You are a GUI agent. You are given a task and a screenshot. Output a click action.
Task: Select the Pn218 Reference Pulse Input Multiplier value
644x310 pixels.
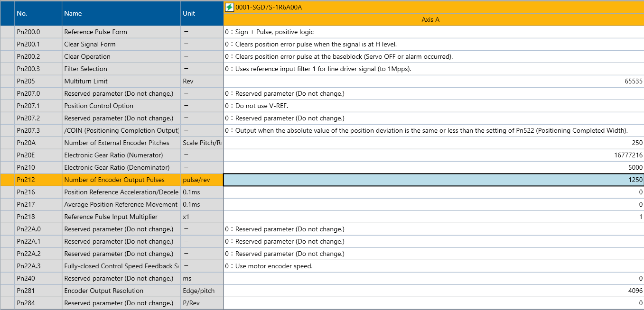pyautogui.click(x=433, y=217)
